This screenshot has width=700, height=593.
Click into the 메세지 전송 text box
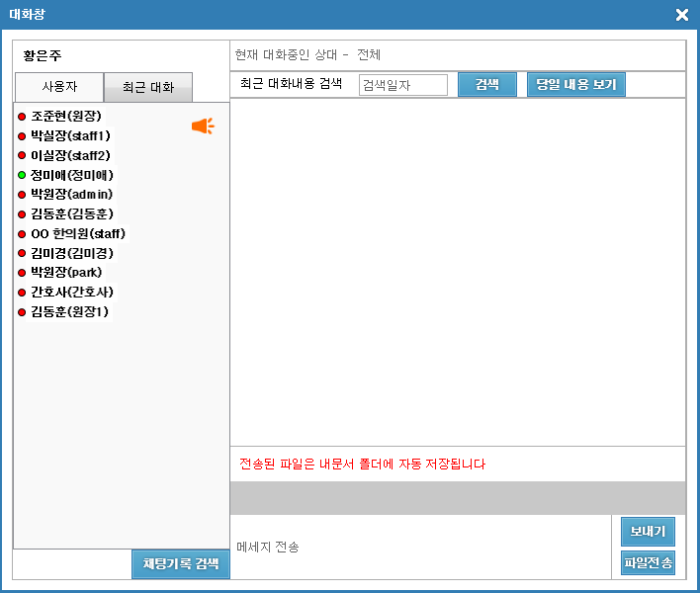pyautogui.click(x=420, y=547)
